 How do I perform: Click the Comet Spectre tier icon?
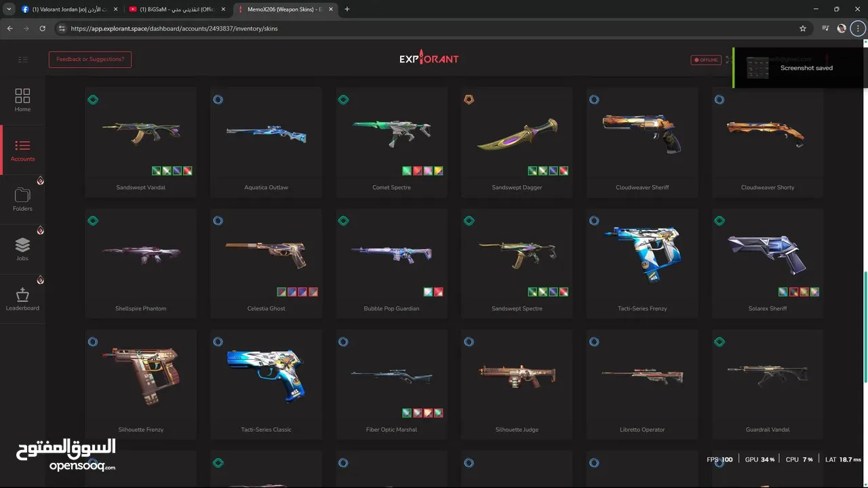click(343, 100)
